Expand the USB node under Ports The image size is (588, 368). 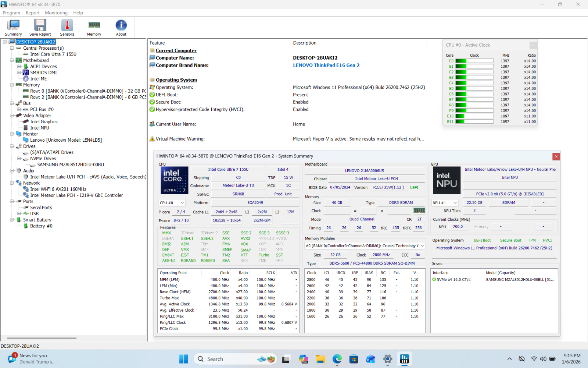point(19,214)
